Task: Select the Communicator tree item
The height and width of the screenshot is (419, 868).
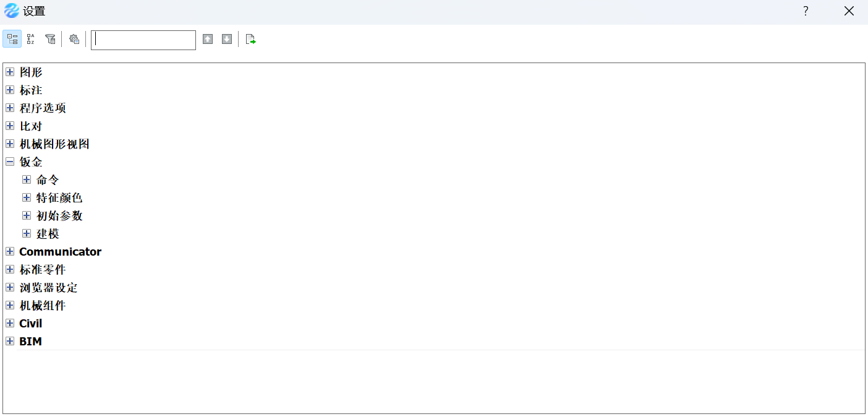Action: [61, 251]
